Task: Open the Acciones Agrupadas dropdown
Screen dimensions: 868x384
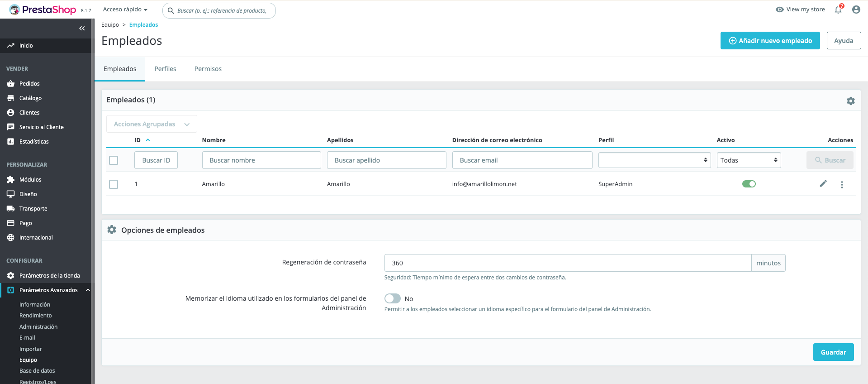Action: pyautogui.click(x=152, y=124)
